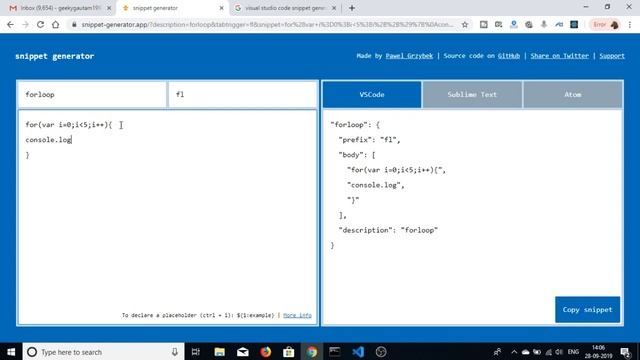Open Task View in the taskbar

pos(196,352)
